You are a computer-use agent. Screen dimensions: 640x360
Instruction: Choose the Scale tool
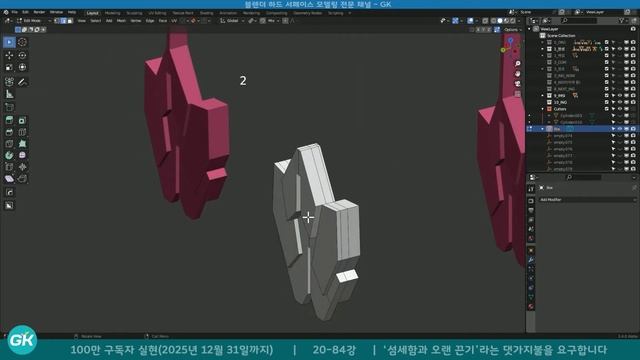[9, 67]
